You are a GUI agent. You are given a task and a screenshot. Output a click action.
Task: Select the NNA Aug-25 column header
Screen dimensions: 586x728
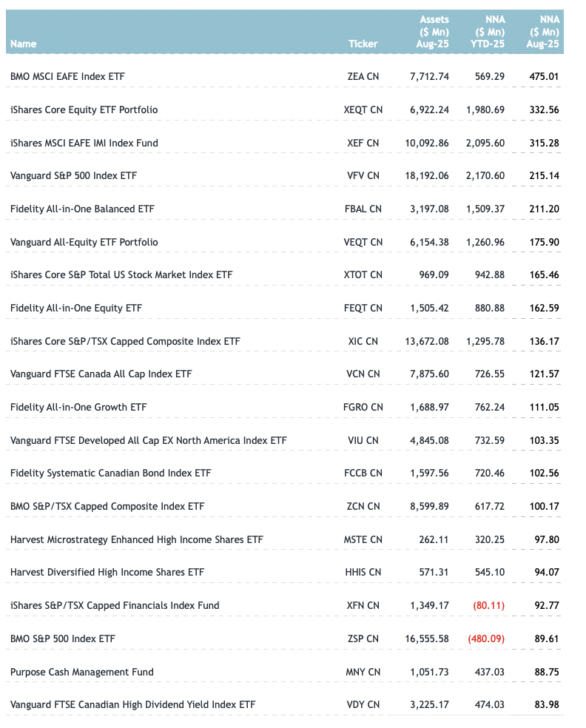tap(545, 32)
